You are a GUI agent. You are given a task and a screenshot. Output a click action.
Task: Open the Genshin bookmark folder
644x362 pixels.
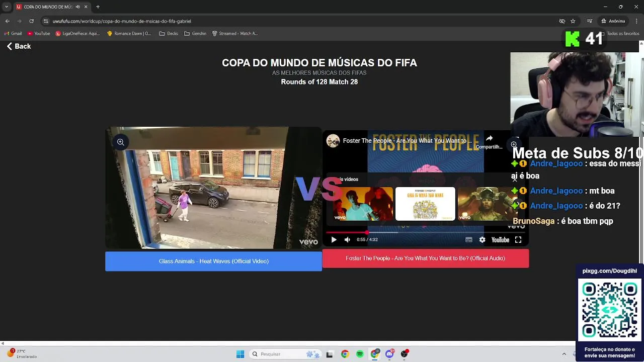tap(195, 34)
